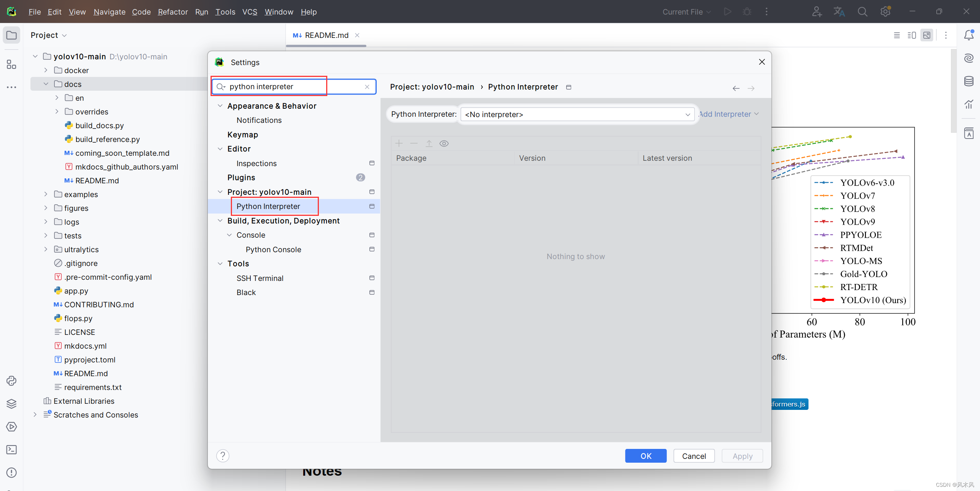
Task: Click Cancel in Settings dialog
Action: pyautogui.click(x=694, y=456)
